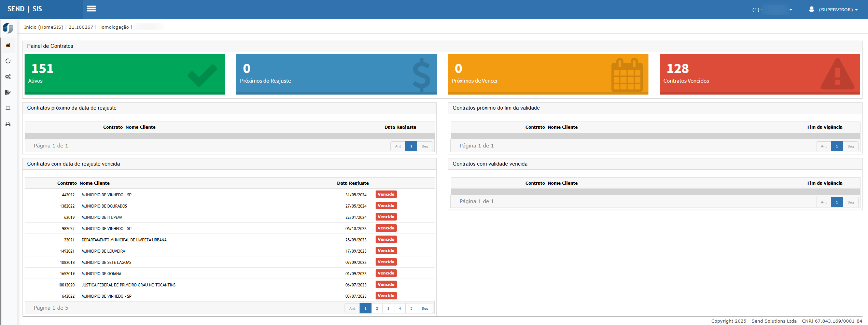868x325 pixels.
Task: Open the home icon in sidebar
Action: click(x=8, y=45)
